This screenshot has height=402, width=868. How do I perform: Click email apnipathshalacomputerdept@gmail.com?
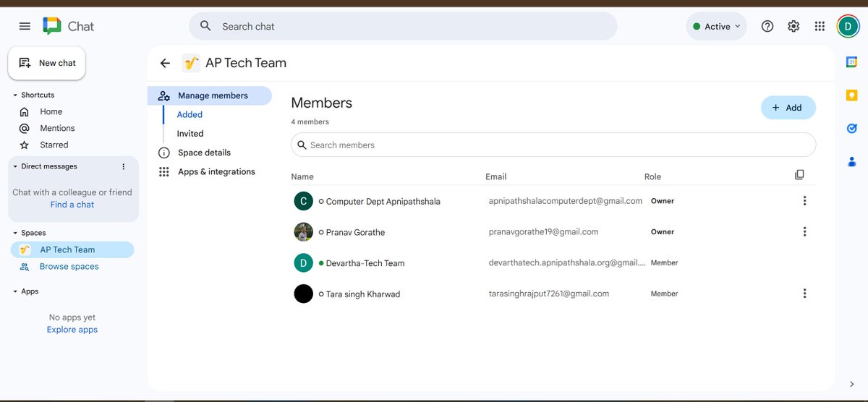coord(566,201)
